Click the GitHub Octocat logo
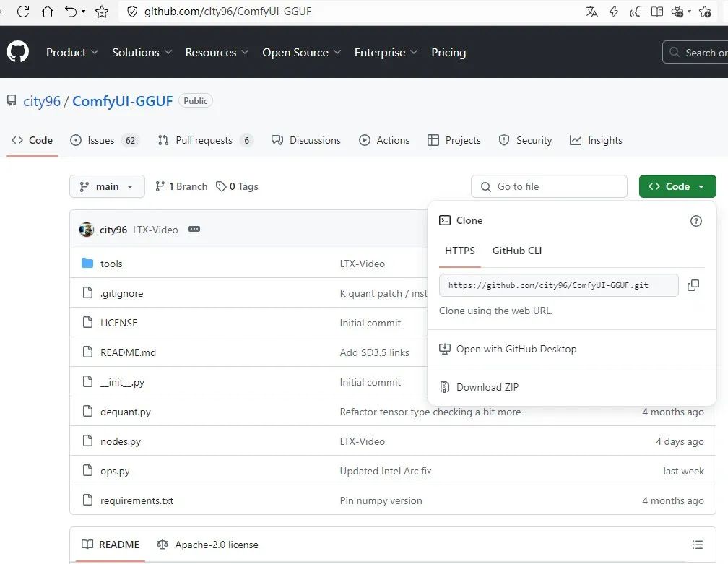Viewport: 728px width, 564px height. coord(17,51)
